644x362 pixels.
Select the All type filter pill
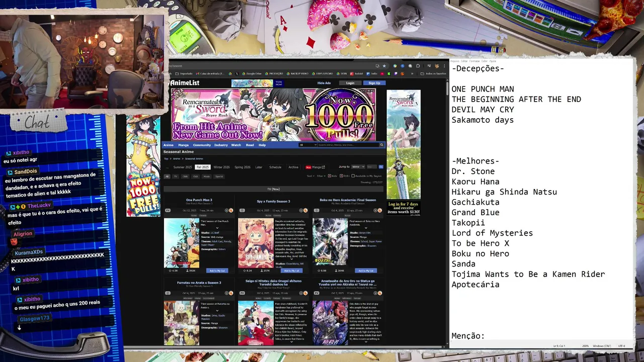pyautogui.click(x=167, y=176)
